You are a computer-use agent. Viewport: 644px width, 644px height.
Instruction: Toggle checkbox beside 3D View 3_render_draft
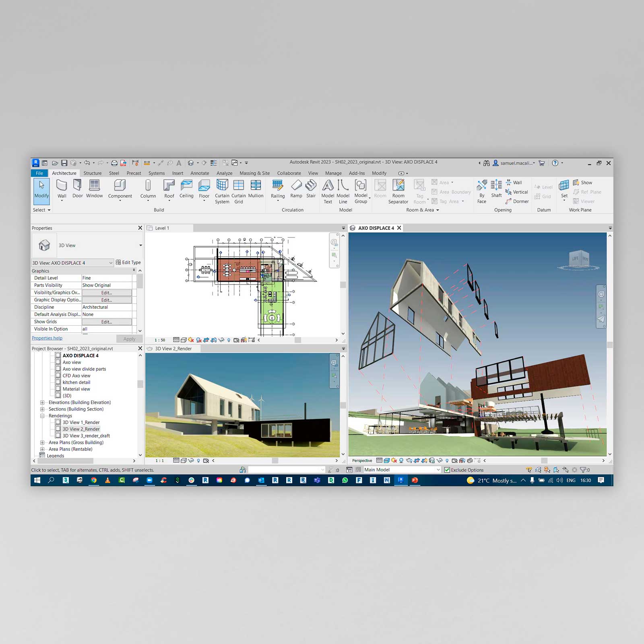point(58,436)
